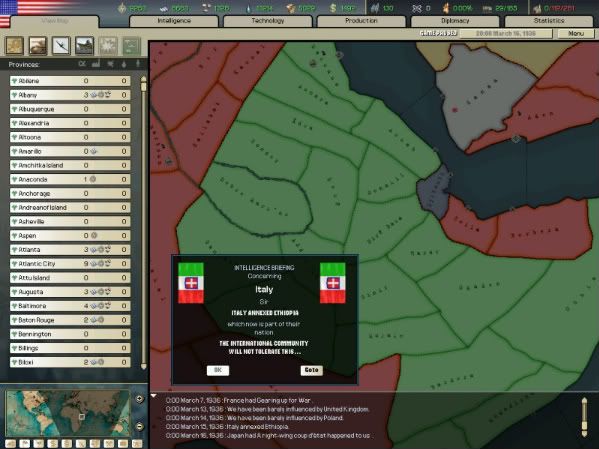Select Amarillo province row

tap(70, 151)
